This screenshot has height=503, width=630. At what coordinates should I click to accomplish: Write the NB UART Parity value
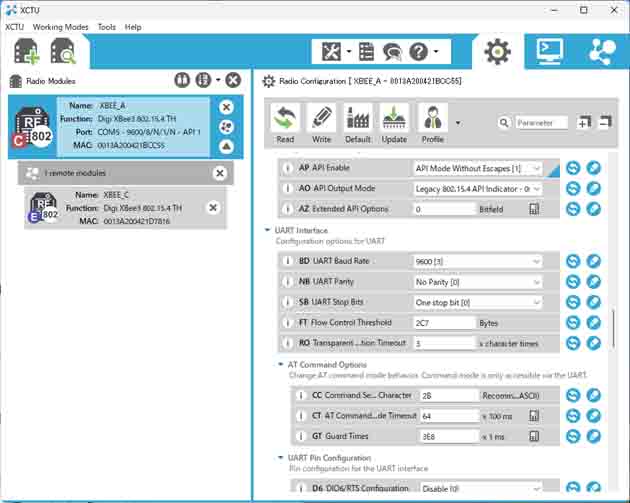(594, 282)
